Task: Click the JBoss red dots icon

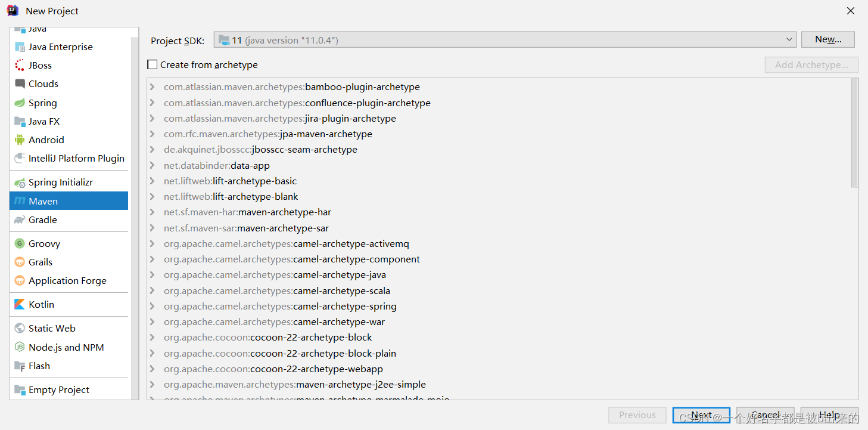Action: 20,66
